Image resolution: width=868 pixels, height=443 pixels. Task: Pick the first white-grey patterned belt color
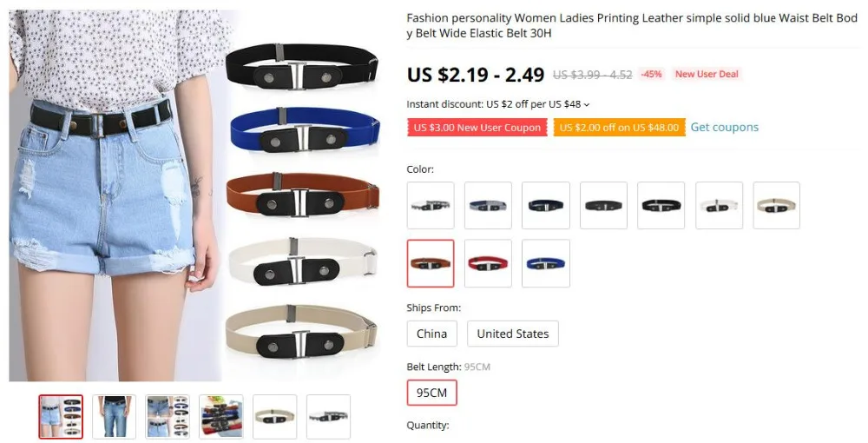[431, 205]
